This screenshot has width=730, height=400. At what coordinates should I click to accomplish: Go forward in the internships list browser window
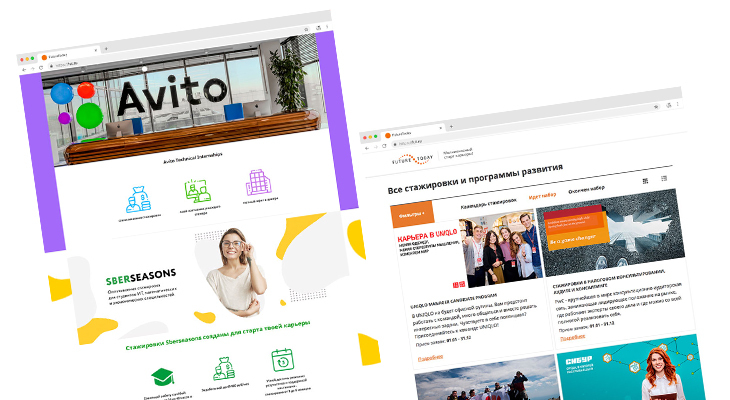pyautogui.click(x=375, y=147)
